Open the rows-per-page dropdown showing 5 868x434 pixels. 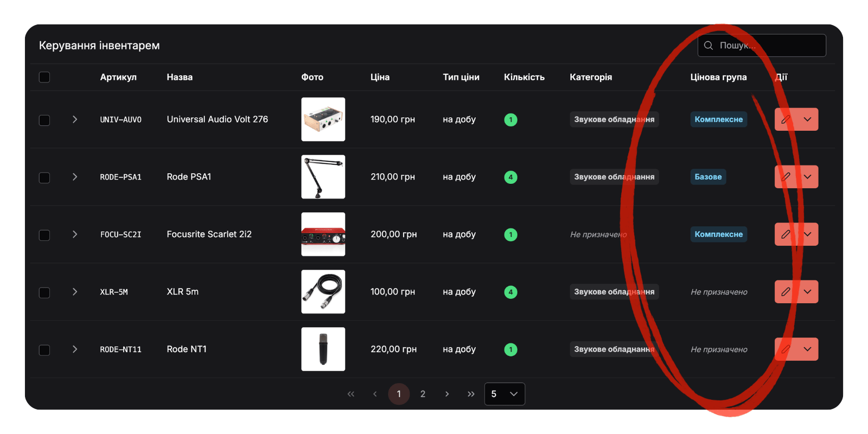505,394
